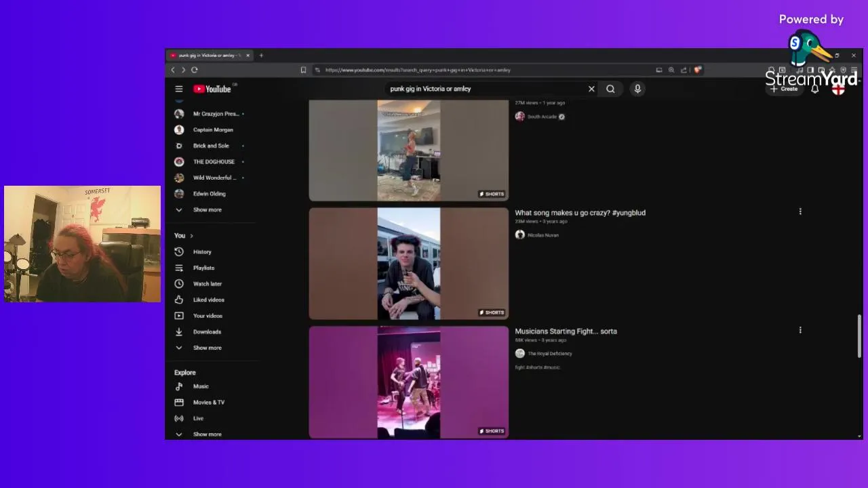Reload the page with the refresh icon

[x=195, y=70]
